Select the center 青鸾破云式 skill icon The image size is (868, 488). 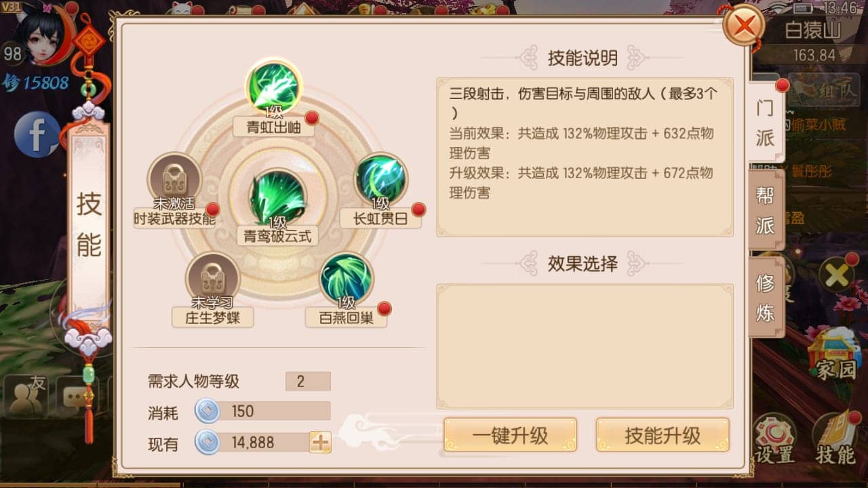point(277,198)
